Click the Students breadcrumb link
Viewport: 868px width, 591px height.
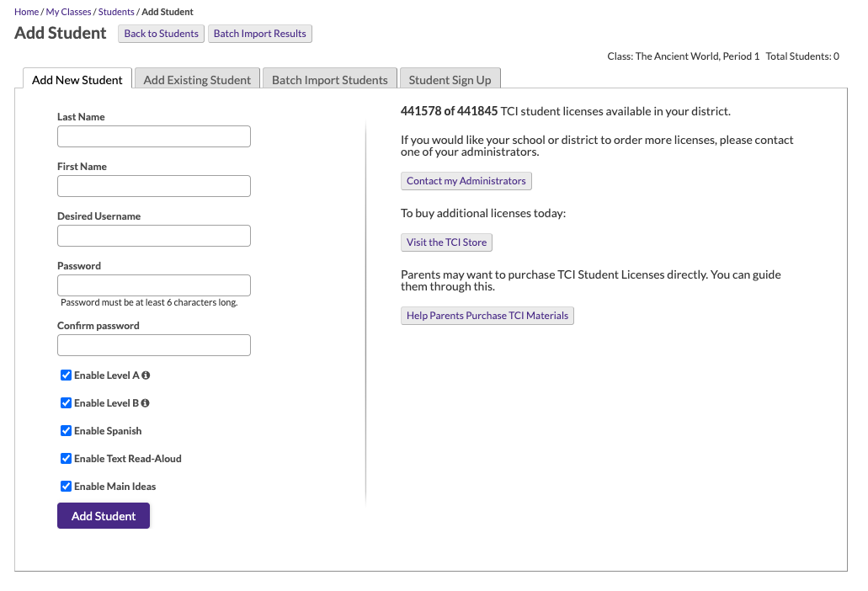pos(115,12)
